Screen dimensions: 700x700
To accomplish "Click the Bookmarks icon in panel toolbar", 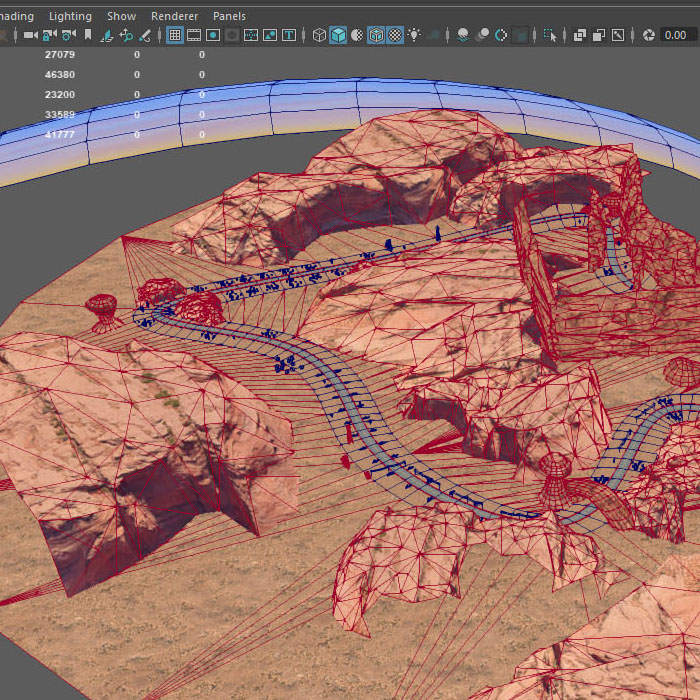I will (x=88, y=35).
